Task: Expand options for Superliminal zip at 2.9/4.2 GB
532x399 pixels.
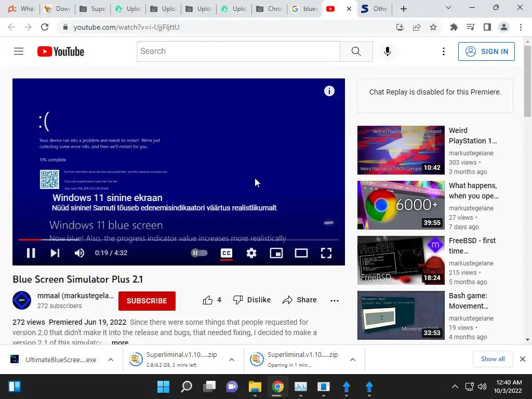Action: [232, 360]
